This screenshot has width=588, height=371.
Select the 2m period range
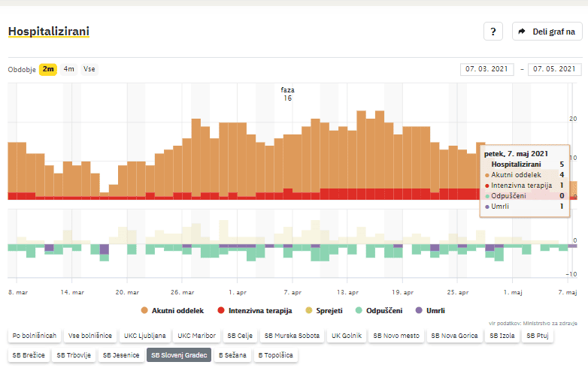48,69
